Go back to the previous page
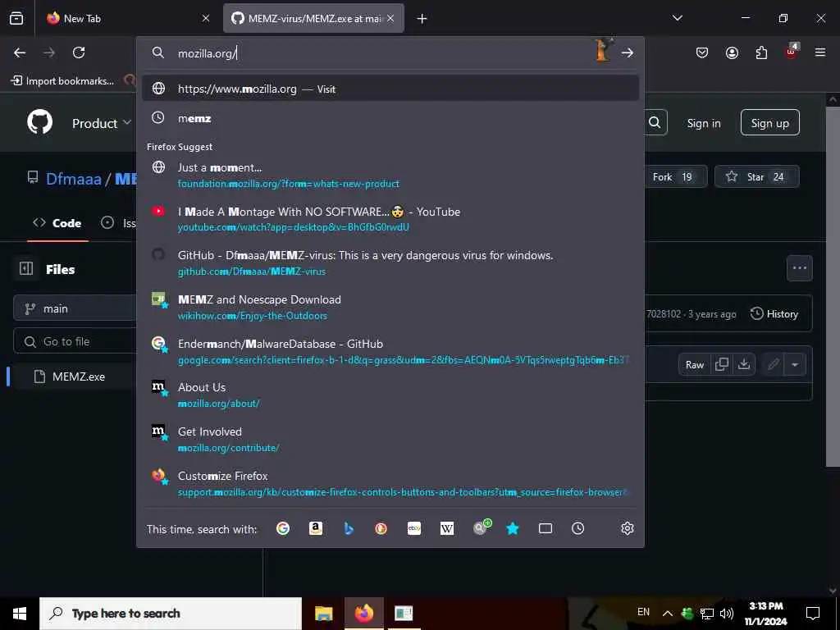 click(x=20, y=52)
